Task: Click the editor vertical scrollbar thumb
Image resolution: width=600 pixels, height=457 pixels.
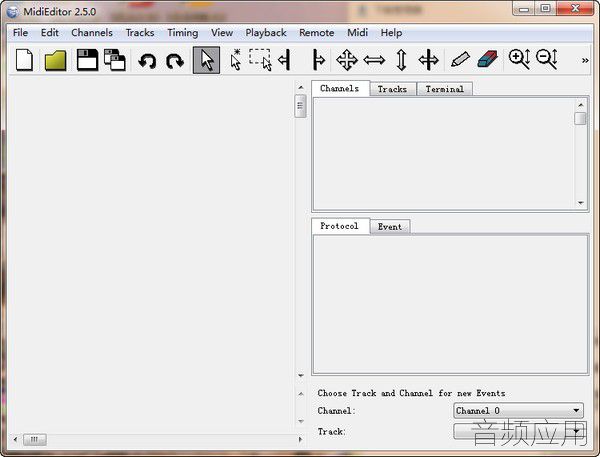Action: click(300, 106)
